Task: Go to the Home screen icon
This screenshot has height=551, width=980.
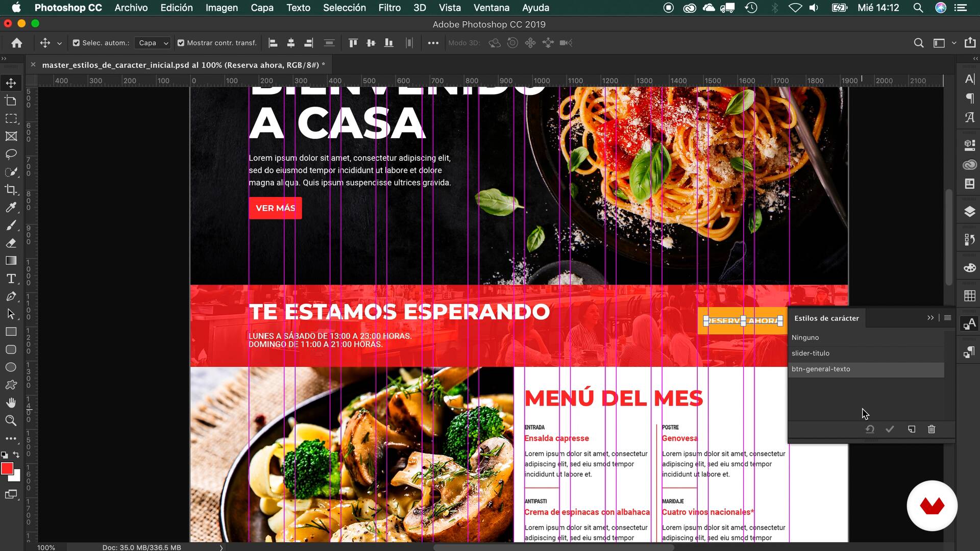Action: coord(17,43)
